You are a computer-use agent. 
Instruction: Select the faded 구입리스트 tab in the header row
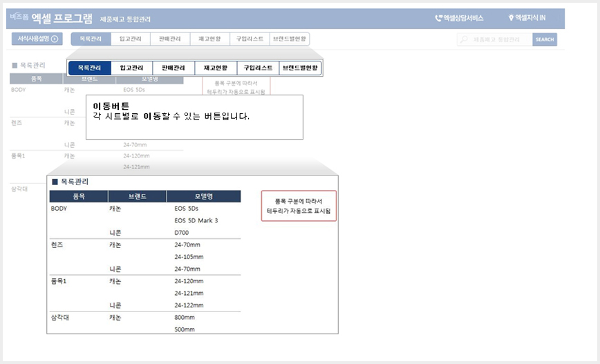click(x=250, y=39)
